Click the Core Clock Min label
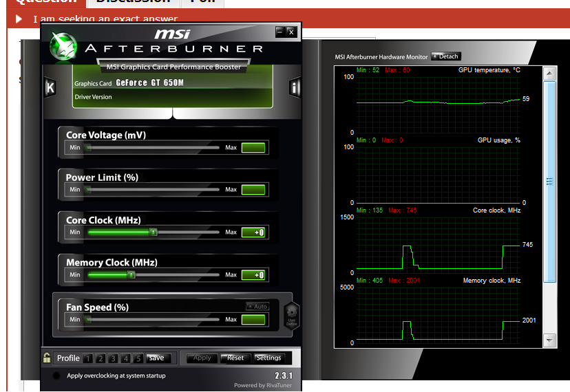570x392 pixels. tap(75, 232)
